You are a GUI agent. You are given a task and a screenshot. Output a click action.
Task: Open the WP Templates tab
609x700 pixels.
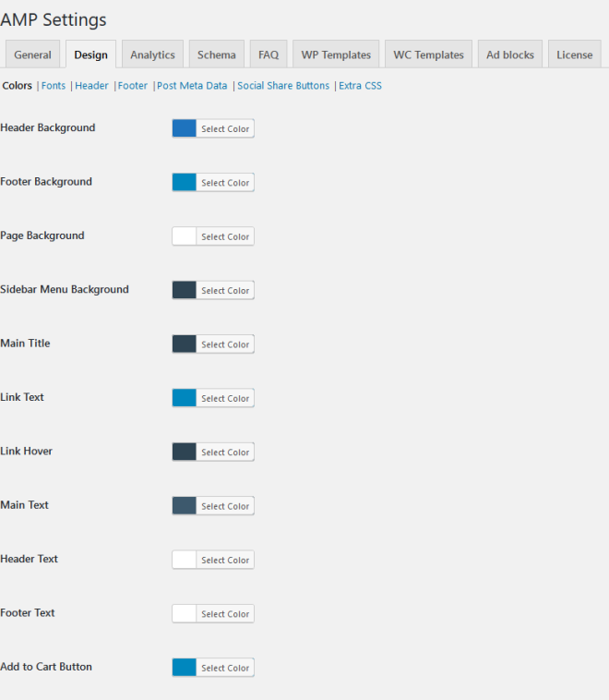pyautogui.click(x=336, y=54)
